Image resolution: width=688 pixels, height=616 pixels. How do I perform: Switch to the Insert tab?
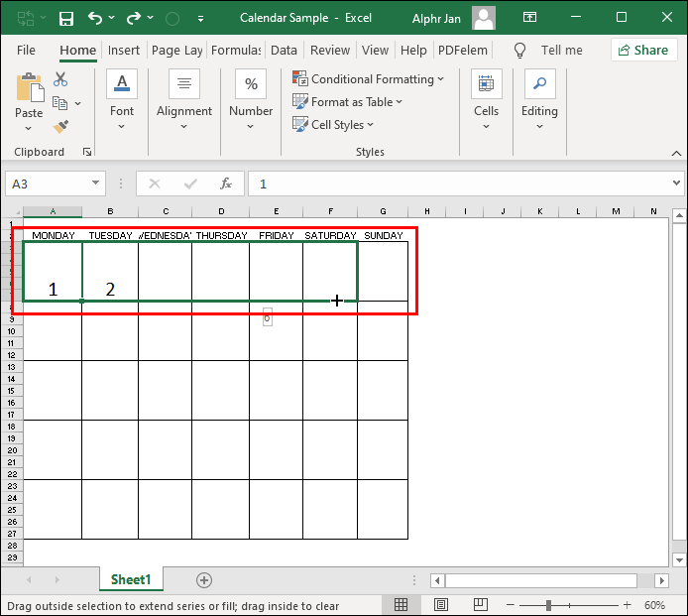coord(123,50)
